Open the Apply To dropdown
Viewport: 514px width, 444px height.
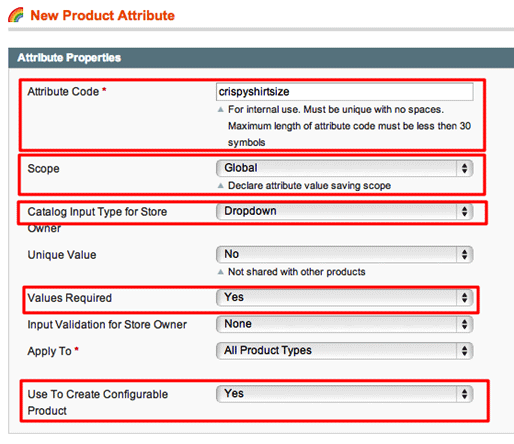coord(344,351)
